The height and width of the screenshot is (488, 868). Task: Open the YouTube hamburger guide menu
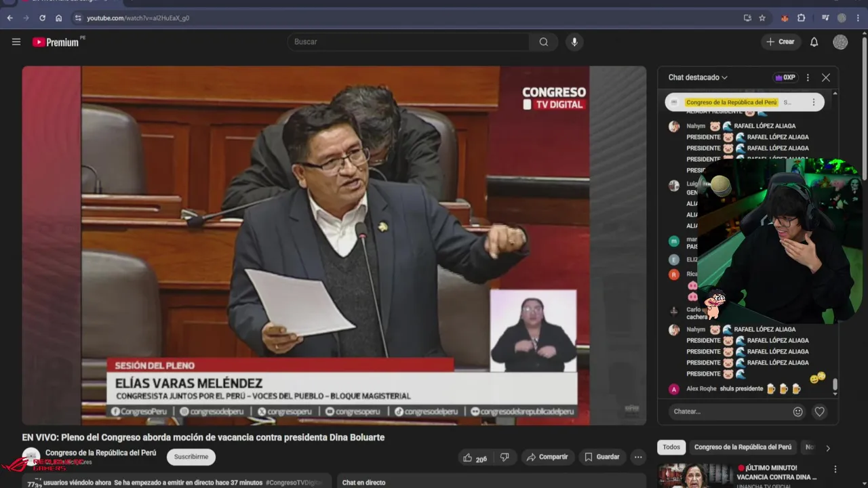point(16,42)
